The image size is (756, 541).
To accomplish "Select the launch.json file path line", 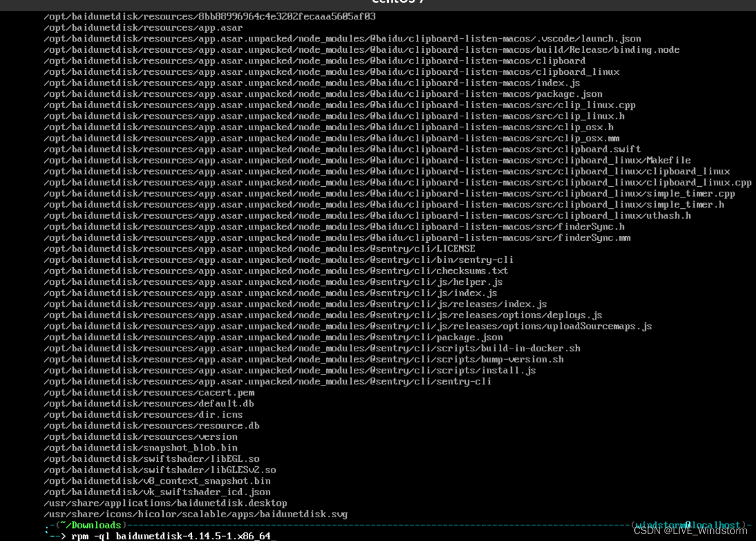I will (342, 39).
